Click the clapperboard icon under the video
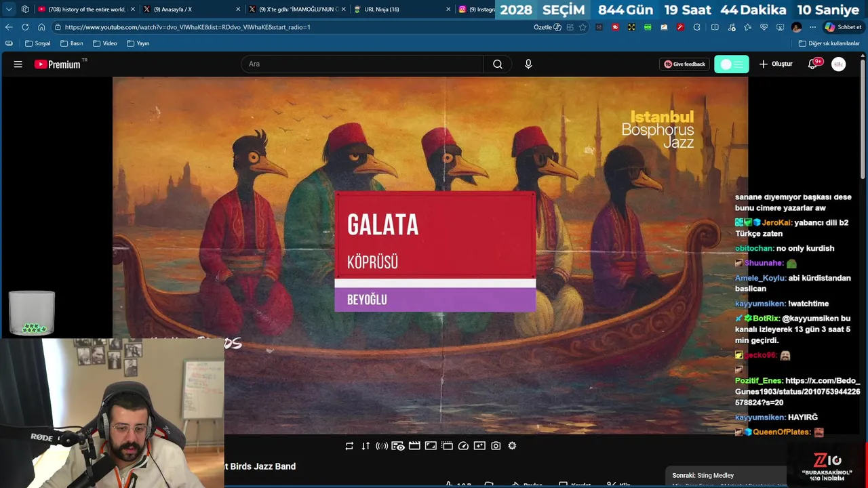Screen dimensions: 868x488 [414, 446]
